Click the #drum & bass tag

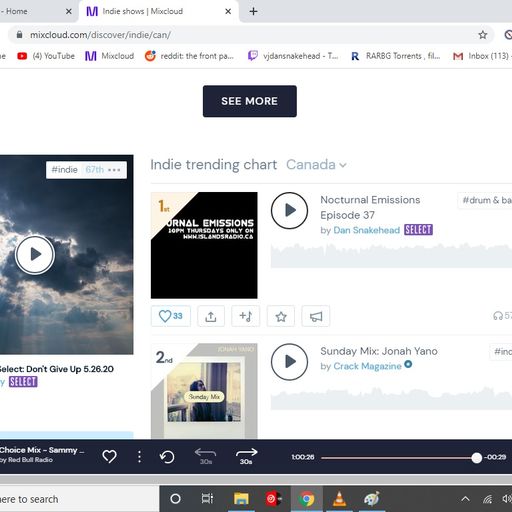click(486, 200)
